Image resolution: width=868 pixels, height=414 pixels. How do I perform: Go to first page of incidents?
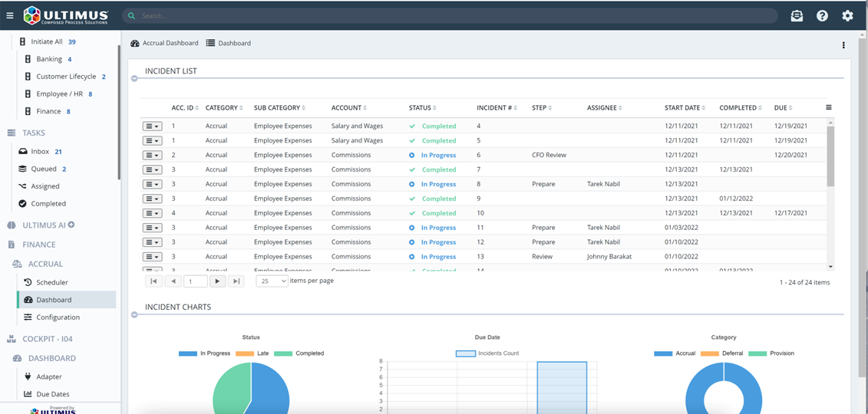point(153,281)
